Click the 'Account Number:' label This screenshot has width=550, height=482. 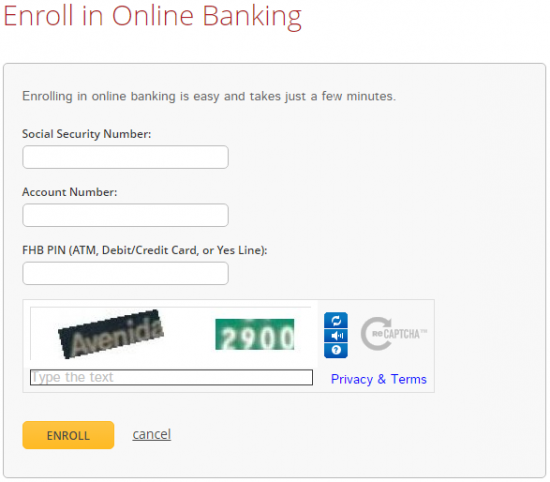pyautogui.click(x=69, y=192)
